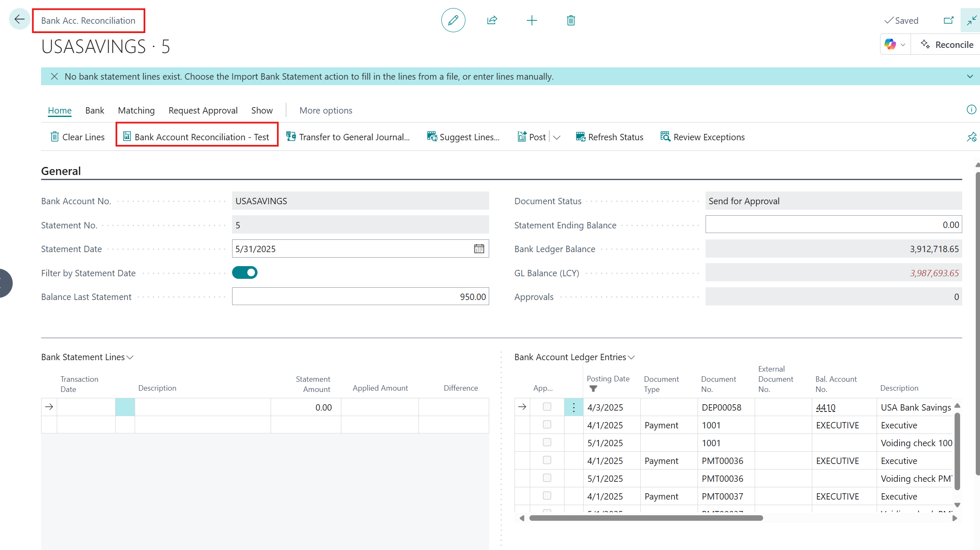Viewport: 980px width, 550px height.
Task: Open the Statement Date calendar picker
Action: [x=479, y=249]
